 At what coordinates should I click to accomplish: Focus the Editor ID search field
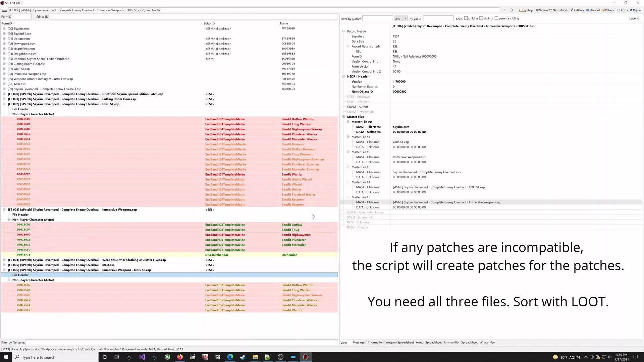coord(193,16)
